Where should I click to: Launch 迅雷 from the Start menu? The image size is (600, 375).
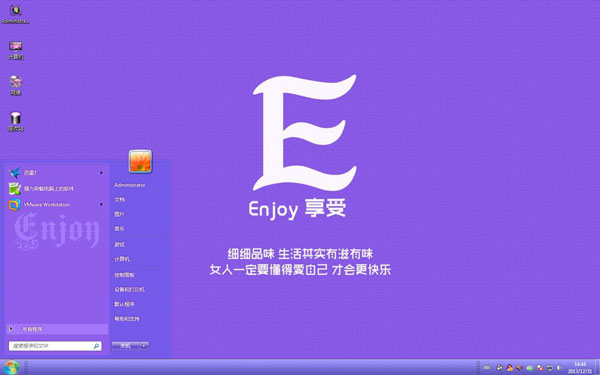tap(56, 173)
